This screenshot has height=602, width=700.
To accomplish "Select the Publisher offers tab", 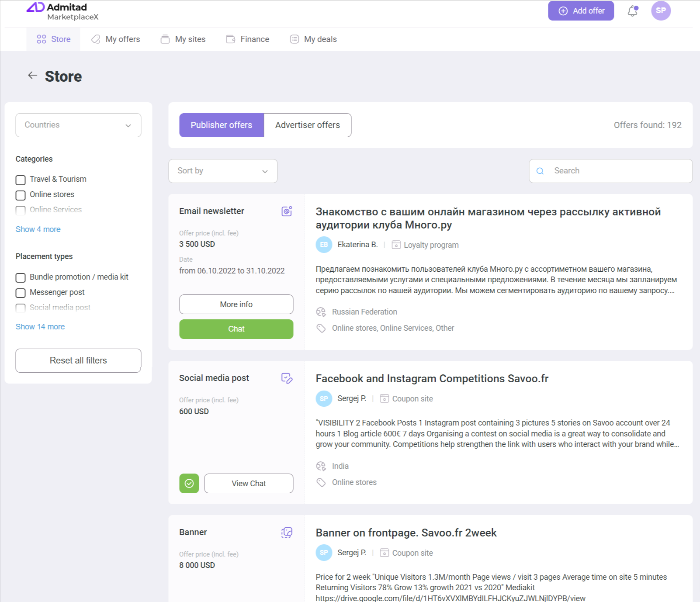I will tap(222, 125).
